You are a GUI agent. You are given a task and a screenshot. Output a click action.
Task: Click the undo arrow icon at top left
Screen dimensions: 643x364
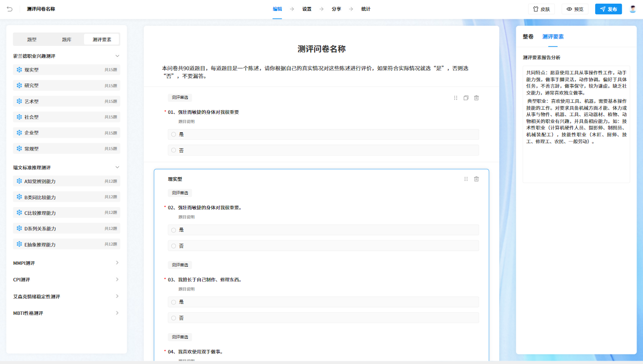(x=10, y=8)
